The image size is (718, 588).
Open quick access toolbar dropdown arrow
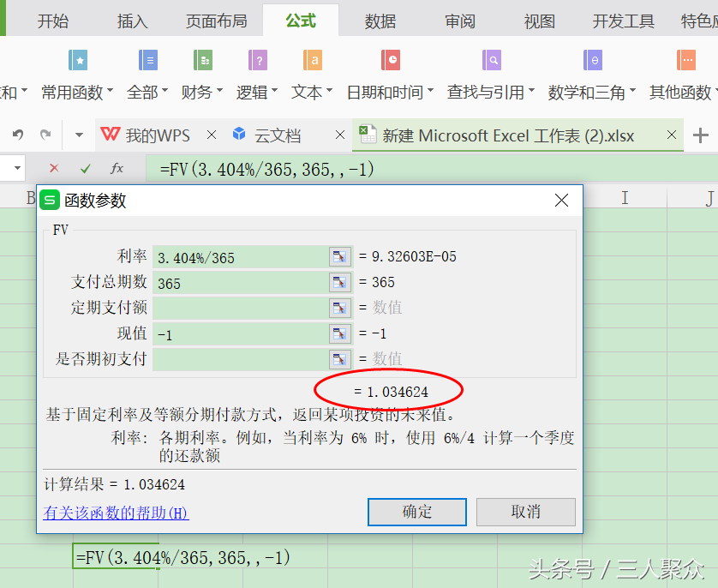(x=79, y=135)
